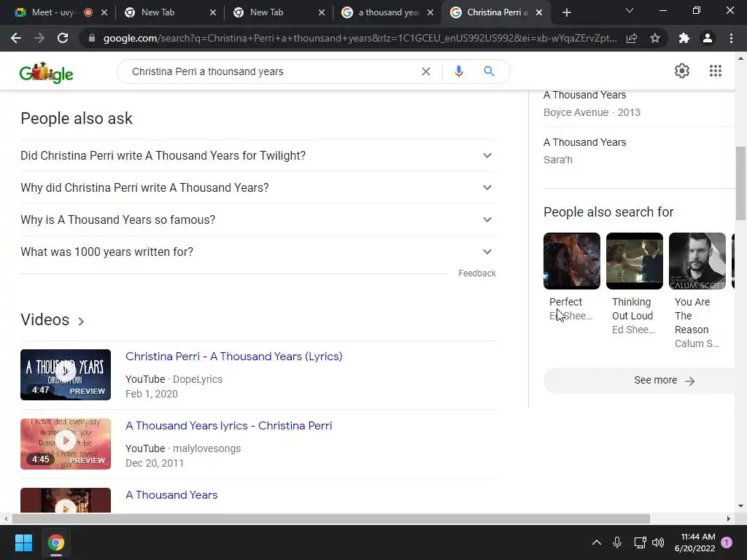Open A Thousand Years by Sara'h
Image resolution: width=747 pixels, height=560 pixels.
click(x=639, y=151)
